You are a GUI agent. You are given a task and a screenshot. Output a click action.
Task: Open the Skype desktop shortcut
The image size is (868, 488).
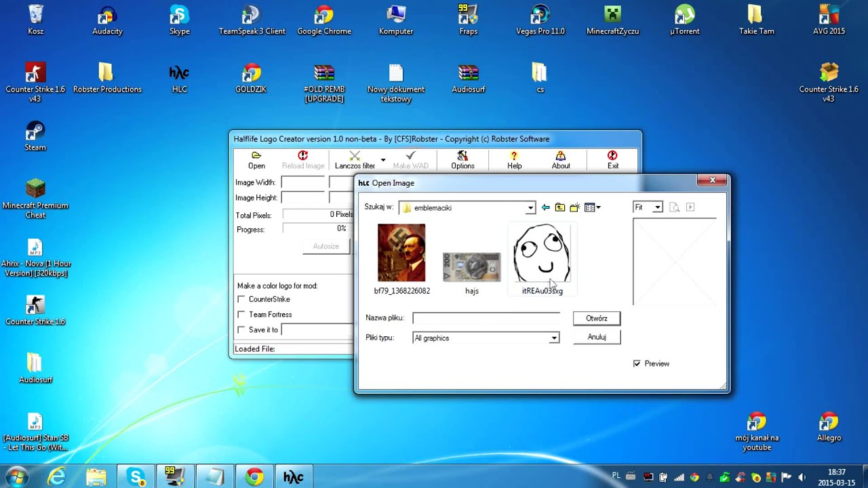pyautogui.click(x=180, y=20)
